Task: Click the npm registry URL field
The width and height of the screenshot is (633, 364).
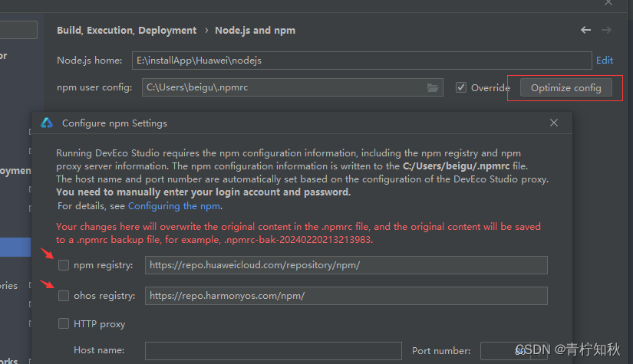Action: 346,265
